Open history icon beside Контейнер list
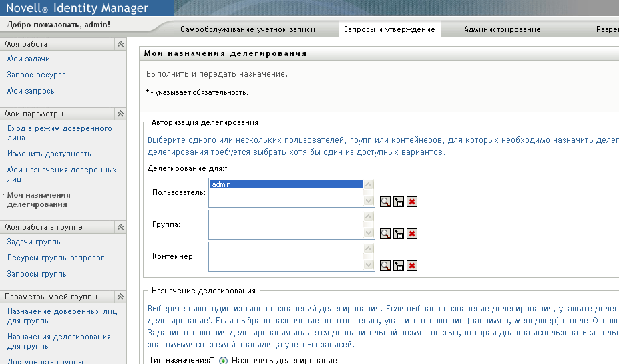The width and height of the screenshot is (619, 364). [399, 266]
